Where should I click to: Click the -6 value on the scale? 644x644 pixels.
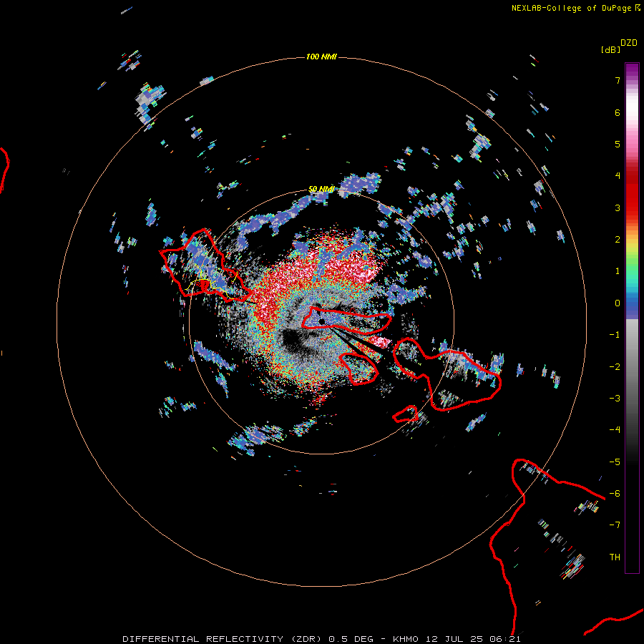[x=615, y=494]
